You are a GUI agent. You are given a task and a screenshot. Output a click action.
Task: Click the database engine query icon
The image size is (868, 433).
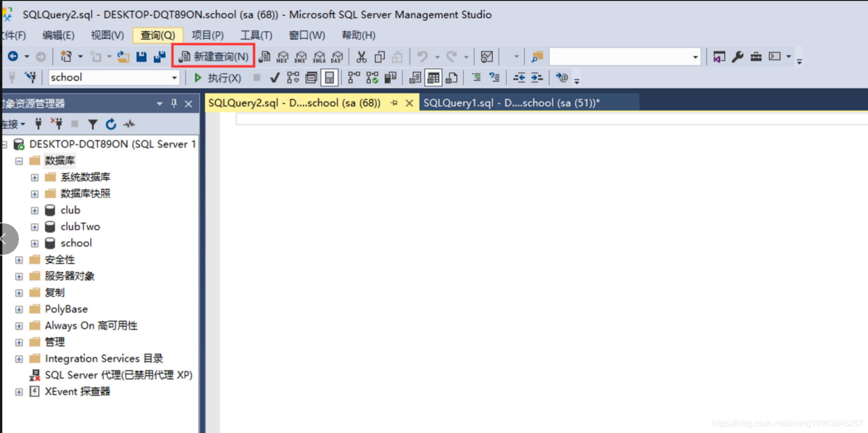265,57
